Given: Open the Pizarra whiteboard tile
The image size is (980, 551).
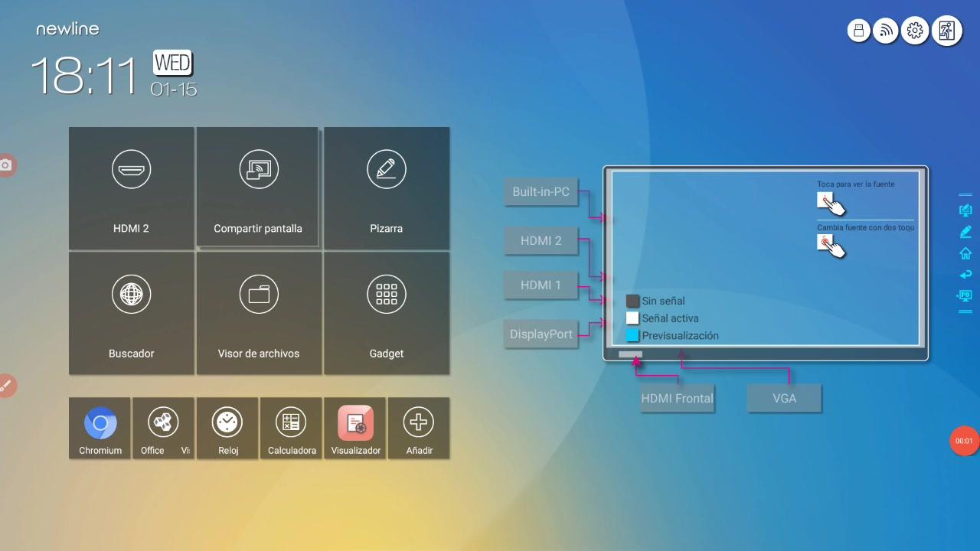Looking at the screenshot, I should point(387,188).
